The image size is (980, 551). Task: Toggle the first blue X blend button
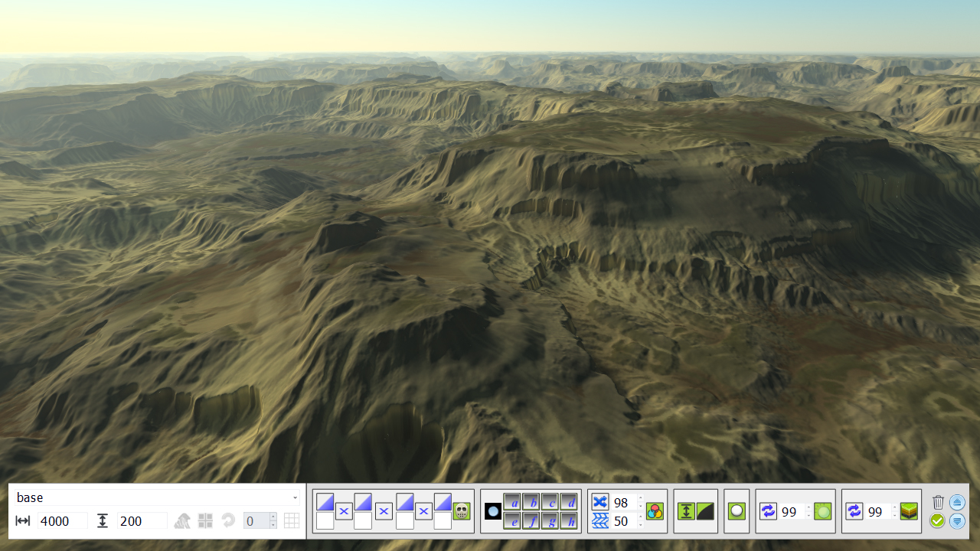click(x=344, y=511)
